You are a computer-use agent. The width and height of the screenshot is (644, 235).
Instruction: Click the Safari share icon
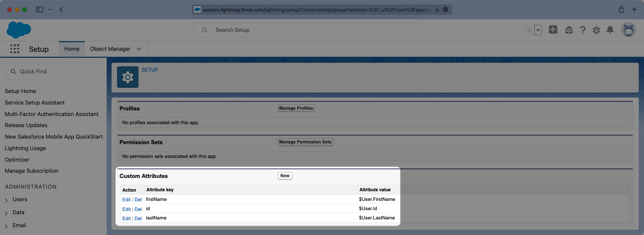pyautogui.click(x=621, y=10)
